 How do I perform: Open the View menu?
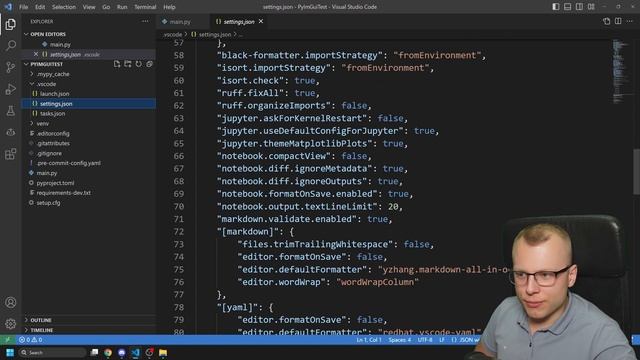[x=89, y=7]
